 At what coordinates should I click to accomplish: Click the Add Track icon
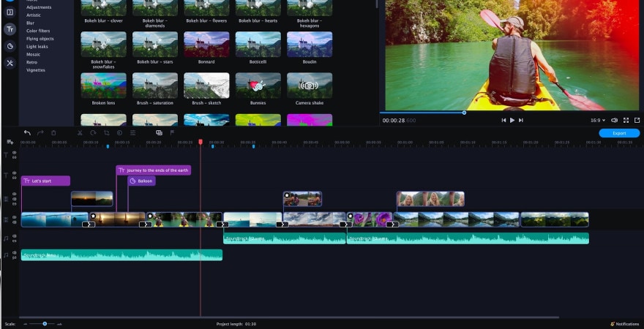point(10,142)
